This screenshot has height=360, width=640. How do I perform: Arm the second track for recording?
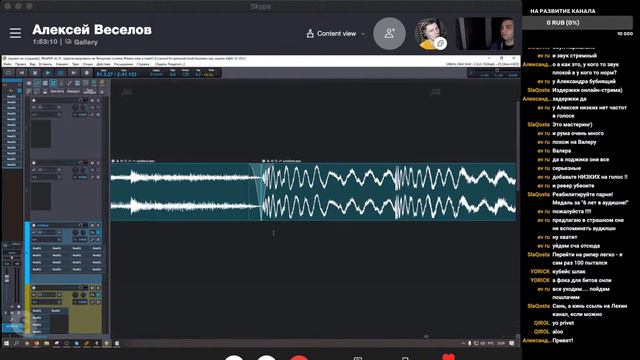[34, 163]
